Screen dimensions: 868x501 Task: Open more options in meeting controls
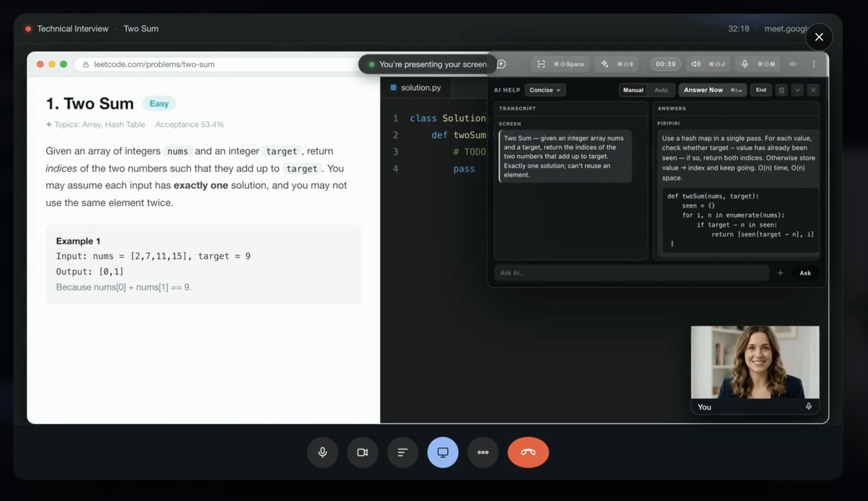(x=483, y=452)
